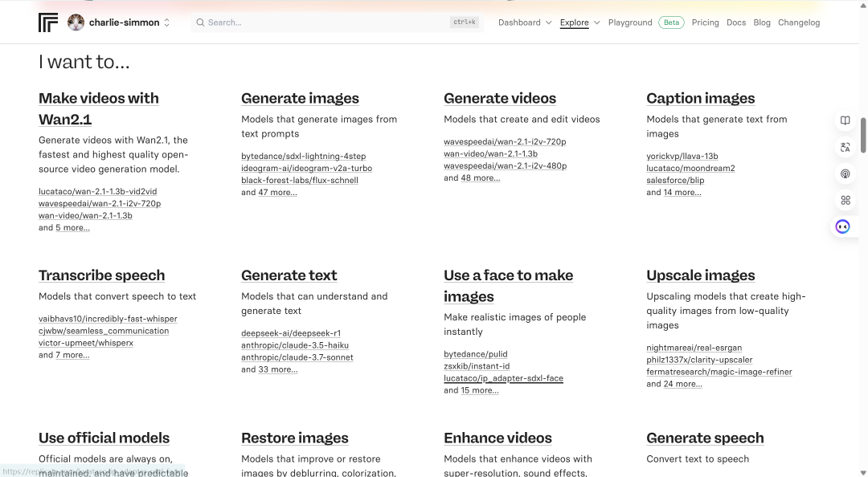Click '24 more...' under Upscale images

pyautogui.click(x=682, y=384)
